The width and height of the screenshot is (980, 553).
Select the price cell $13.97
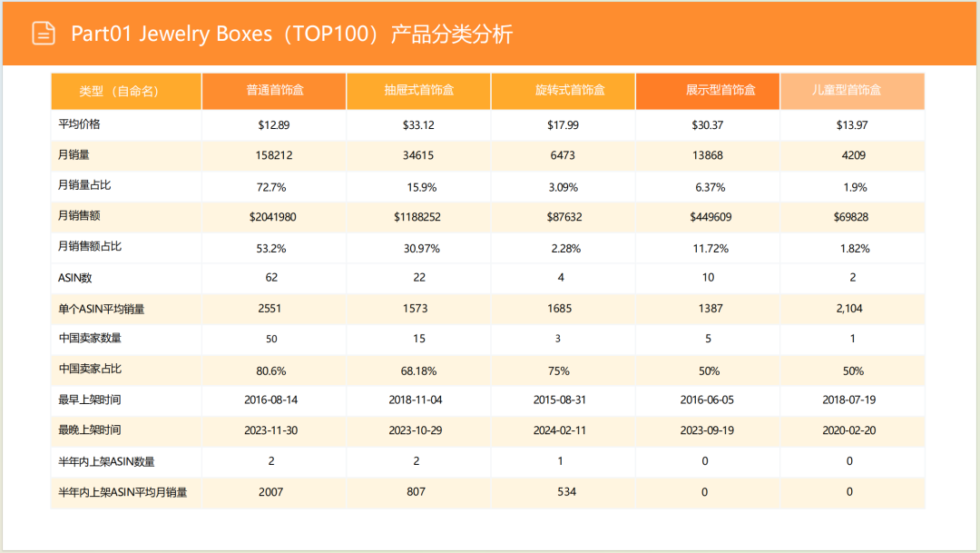852,125
